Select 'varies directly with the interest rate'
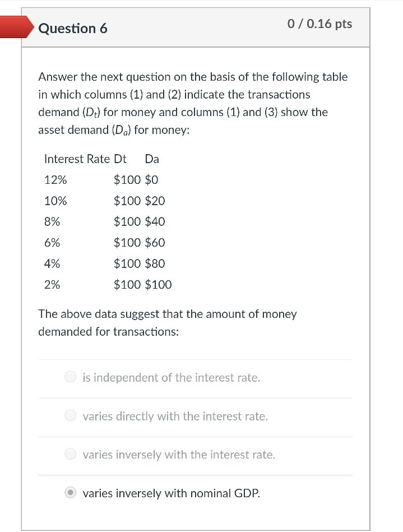This screenshot has width=403, height=532. tap(70, 415)
